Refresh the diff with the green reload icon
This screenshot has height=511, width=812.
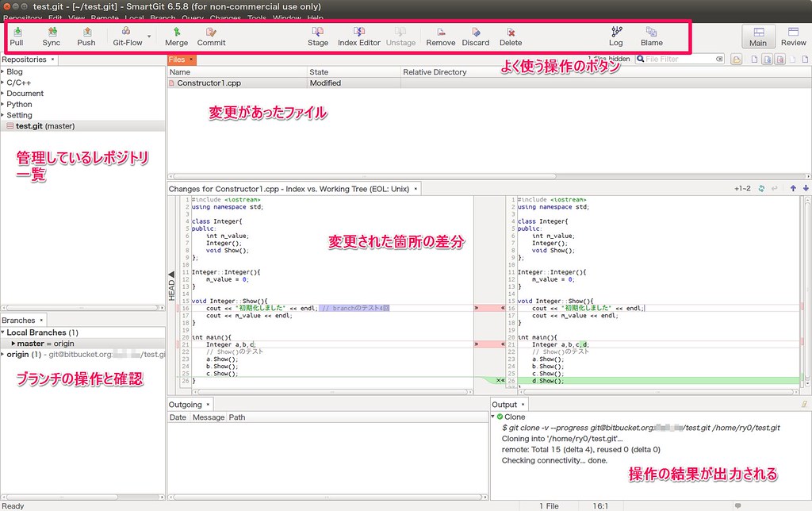[x=761, y=189]
